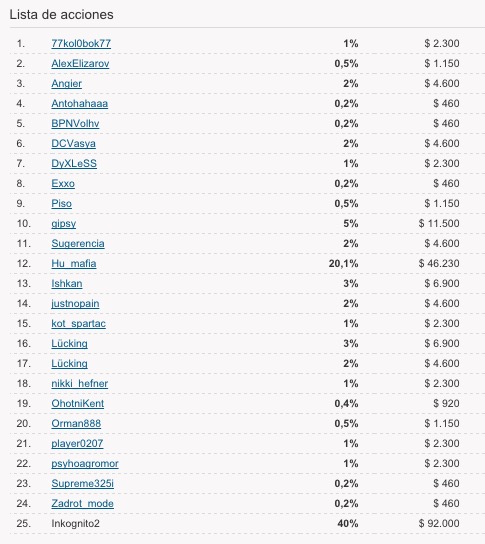Image resolution: width=485 pixels, height=544 pixels.
Task: Click the AlexElizarov username link
Action: [80, 63]
